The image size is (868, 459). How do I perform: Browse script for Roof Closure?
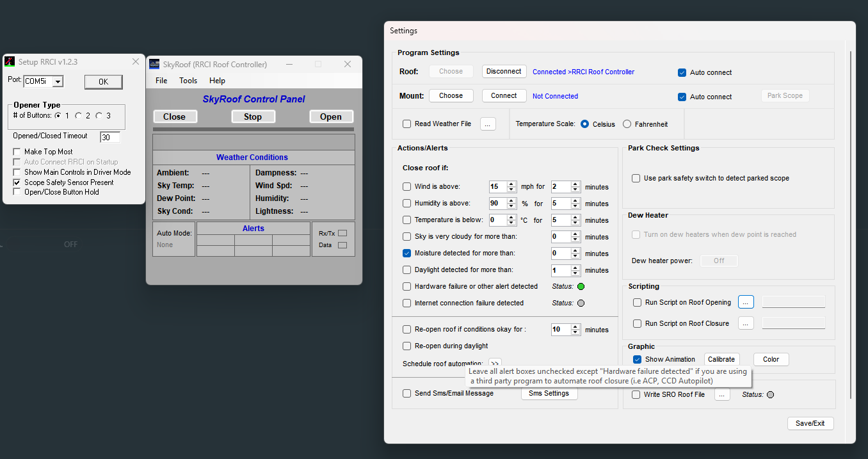746,323
